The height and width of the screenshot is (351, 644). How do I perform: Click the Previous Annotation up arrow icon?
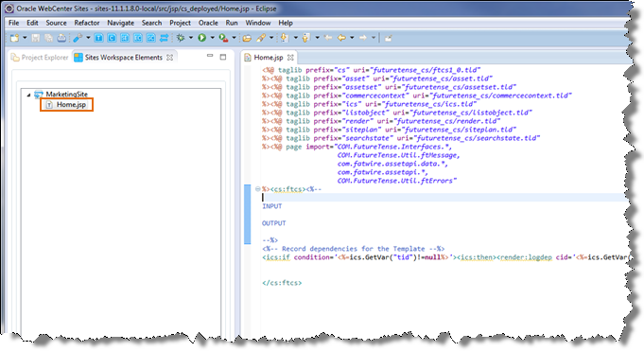pos(306,38)
